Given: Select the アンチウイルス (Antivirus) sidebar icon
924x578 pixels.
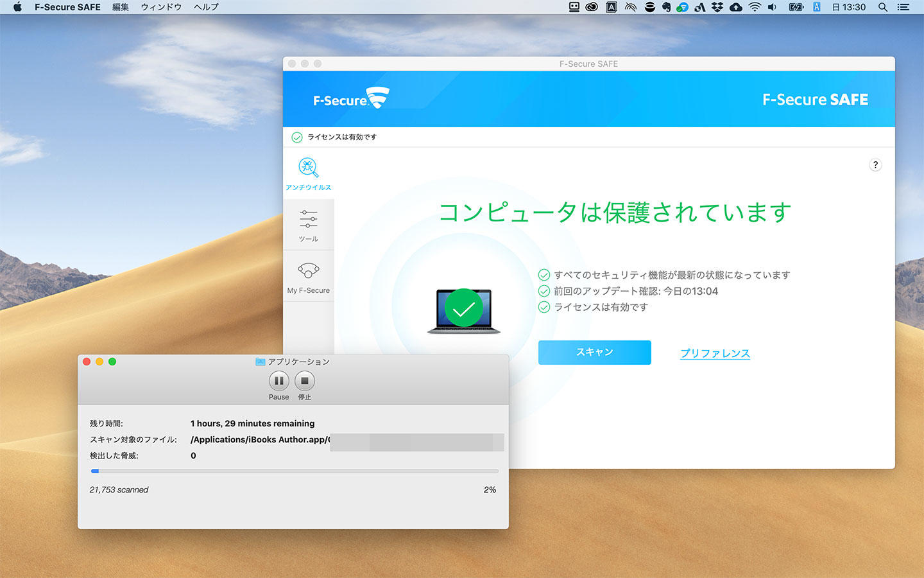Looking at the screenshot, I should [309, 172].
